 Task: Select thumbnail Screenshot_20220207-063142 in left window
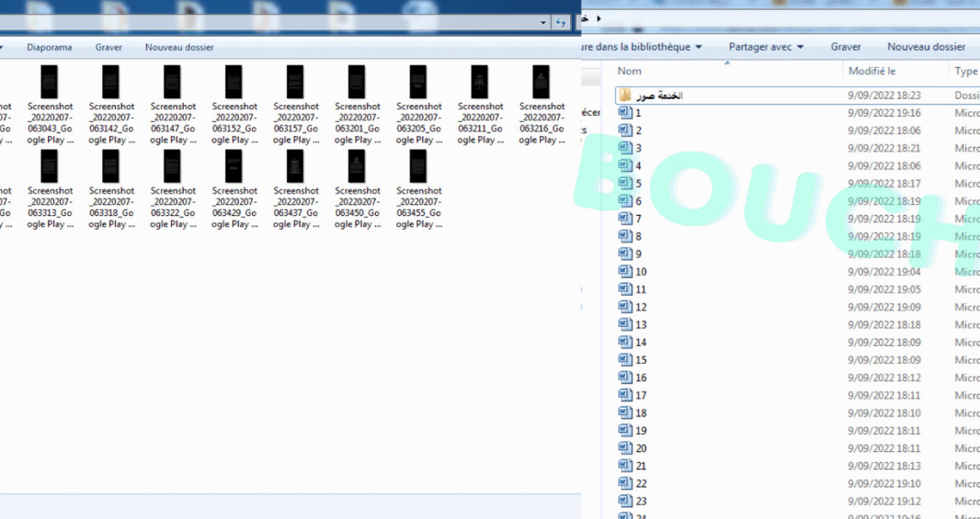(x=110, y=82)
